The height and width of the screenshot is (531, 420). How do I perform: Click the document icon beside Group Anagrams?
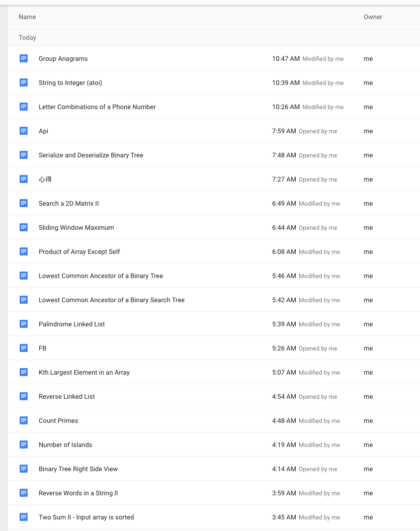click(x=23, y=58)
